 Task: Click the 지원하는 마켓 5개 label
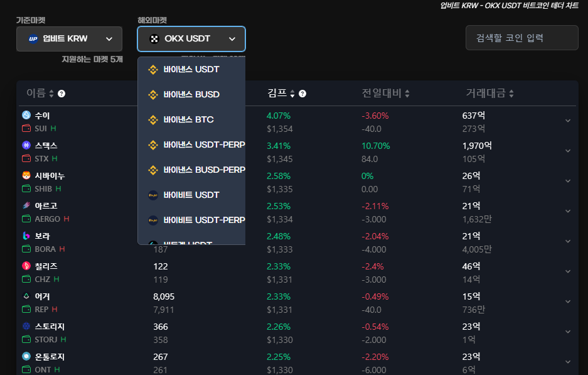92,59
